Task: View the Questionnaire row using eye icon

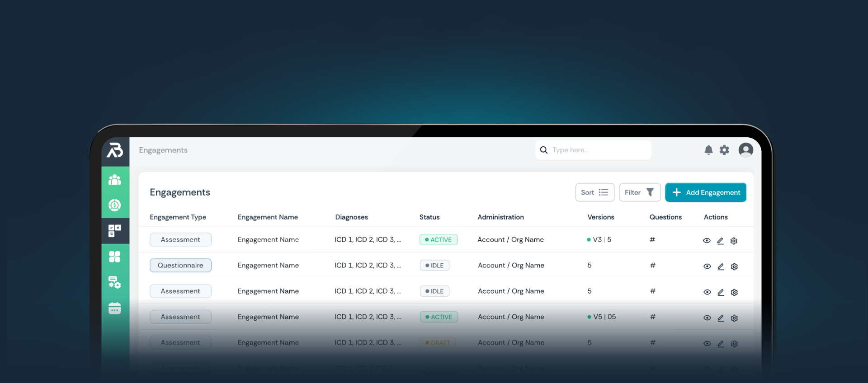Action: click(707, 266)
